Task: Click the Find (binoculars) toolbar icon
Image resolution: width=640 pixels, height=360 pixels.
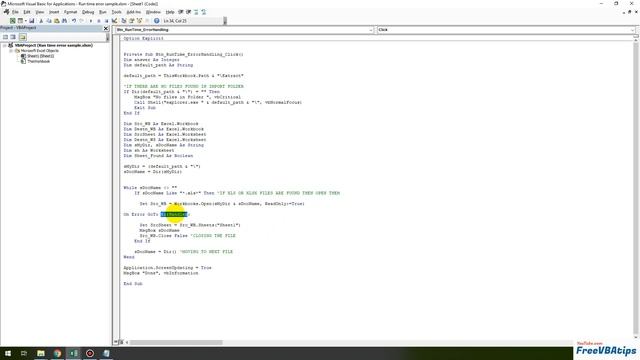Action: [64, 21]
